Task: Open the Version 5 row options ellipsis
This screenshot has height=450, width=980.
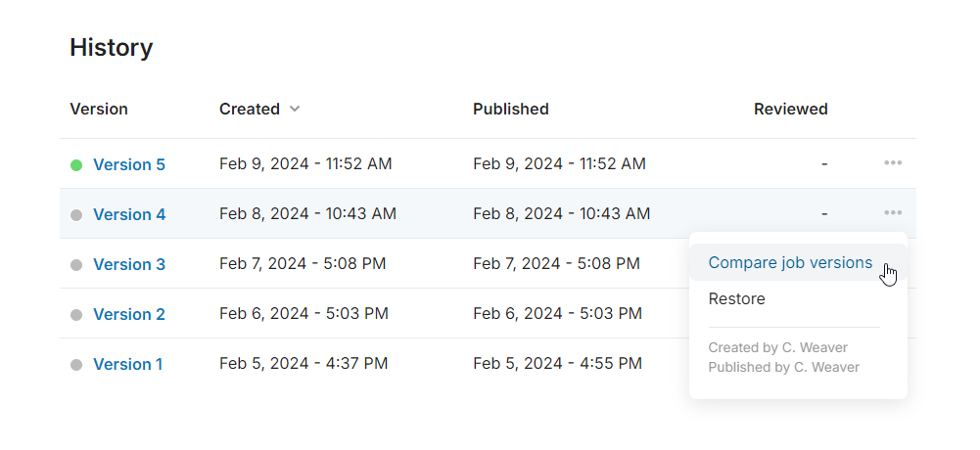Action: coord(893,163)
